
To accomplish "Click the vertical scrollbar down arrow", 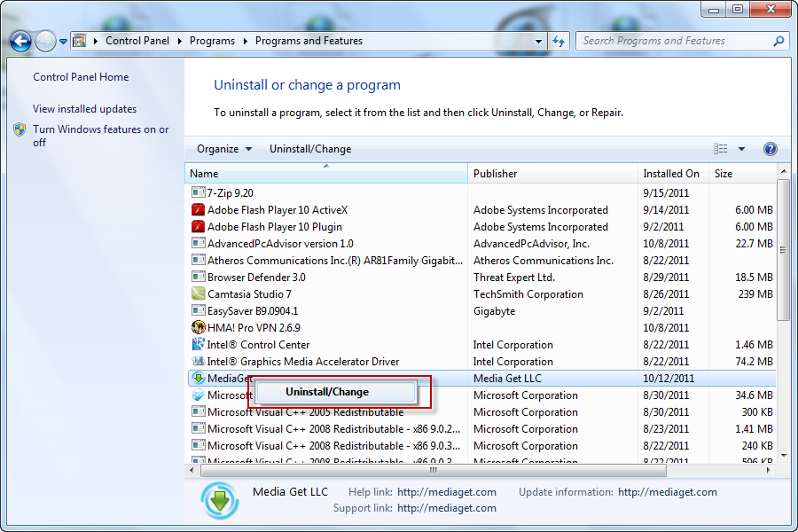I will coord(784,455).
